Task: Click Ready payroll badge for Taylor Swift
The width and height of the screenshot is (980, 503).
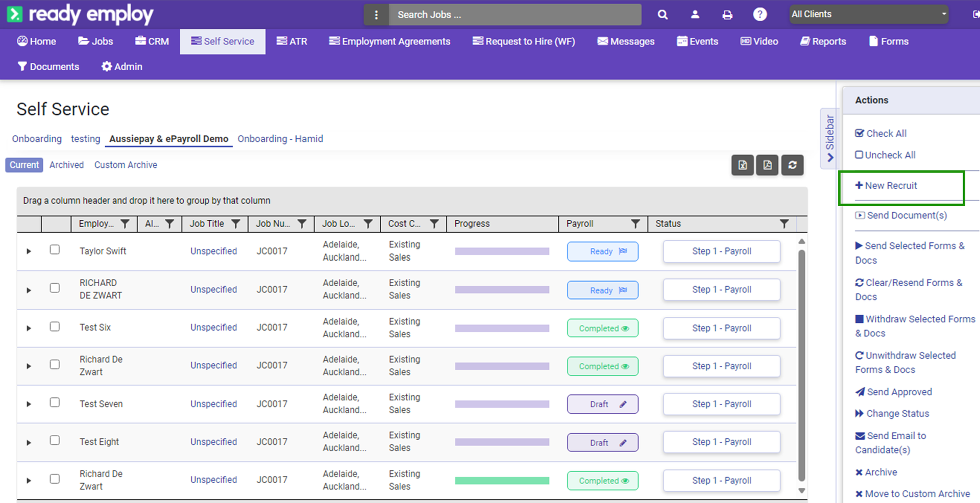Action: click(x=603, y=251)
